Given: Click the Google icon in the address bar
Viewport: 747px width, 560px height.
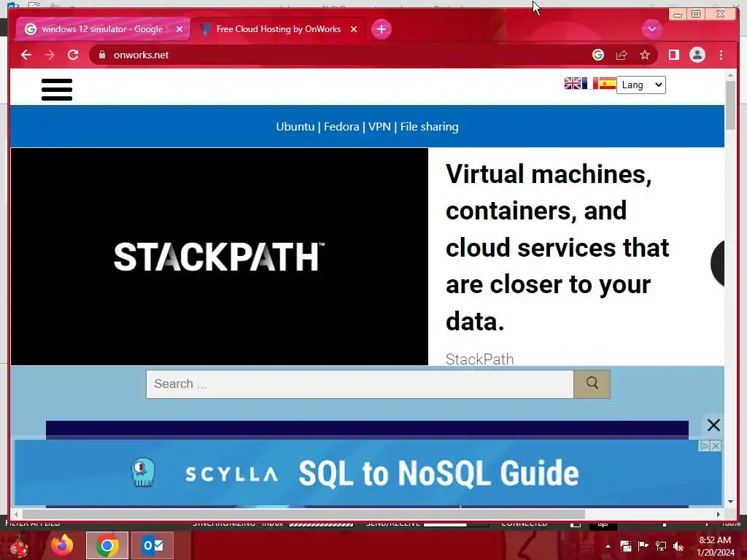Looking at the screenshot, I should [x=598, y=55].
